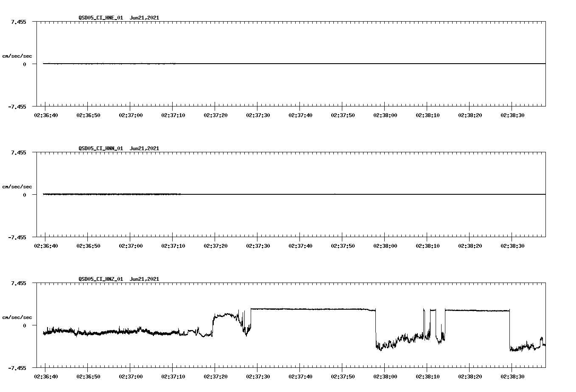Click the 02:37:50 time label under the HNZ plot
Image resolution: width=576 pixels, height=392 pixels.
[x=343, y=377]
